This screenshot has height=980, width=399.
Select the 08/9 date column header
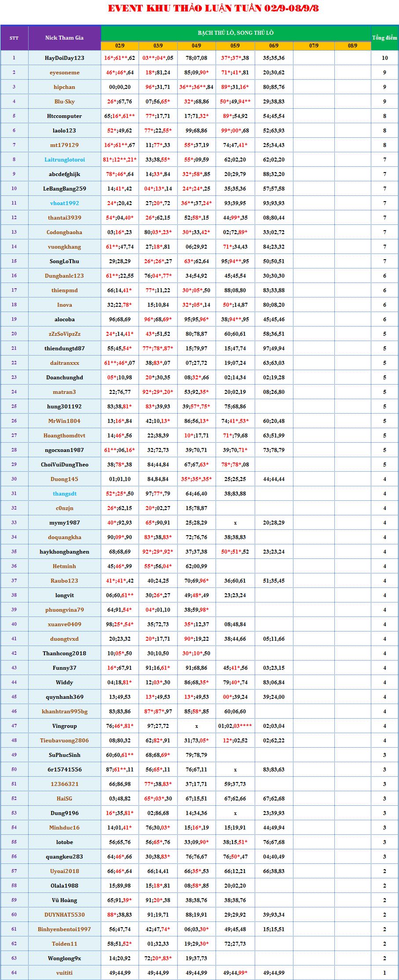352,46
